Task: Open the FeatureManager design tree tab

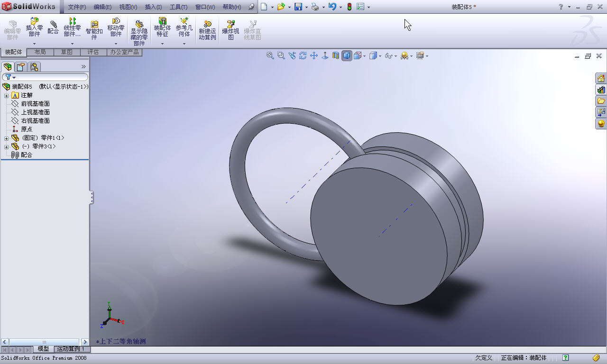Action: 8,67
